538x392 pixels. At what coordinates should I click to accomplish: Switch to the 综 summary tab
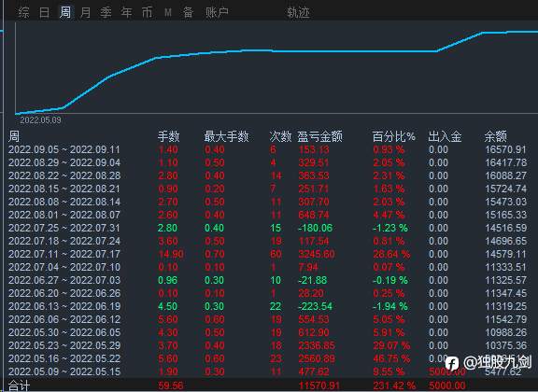tap(24, 13)
